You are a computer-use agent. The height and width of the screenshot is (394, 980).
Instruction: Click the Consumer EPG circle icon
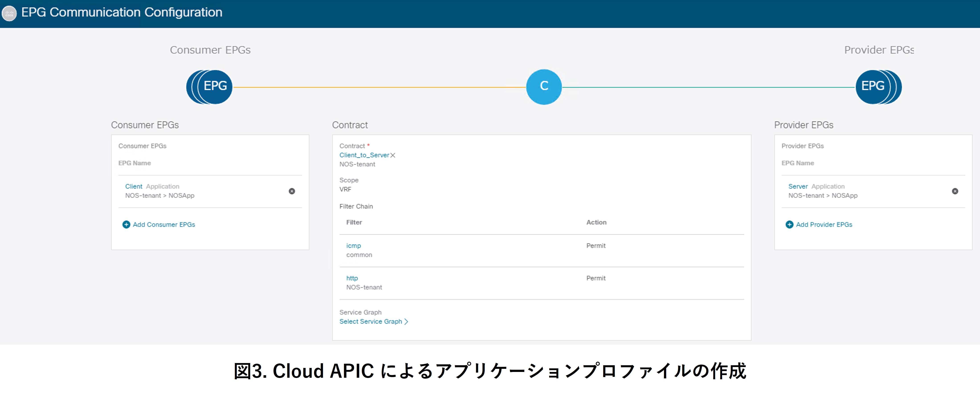[x=210, y=87]
